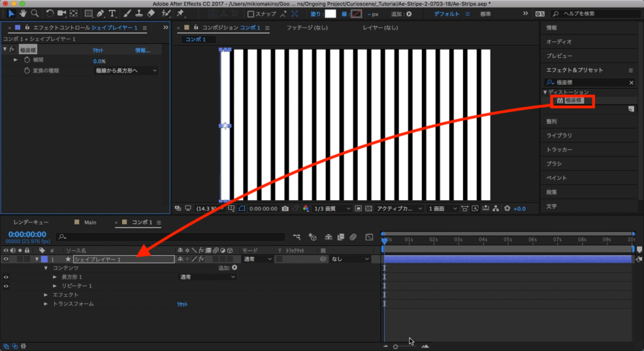
Task: Switch to the Main timeline tab
Action: pos(90,222)
